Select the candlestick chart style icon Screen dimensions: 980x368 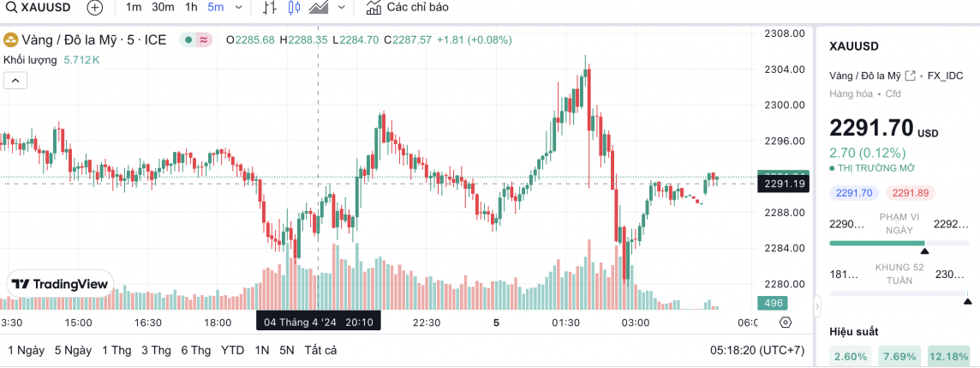(294, 8)
